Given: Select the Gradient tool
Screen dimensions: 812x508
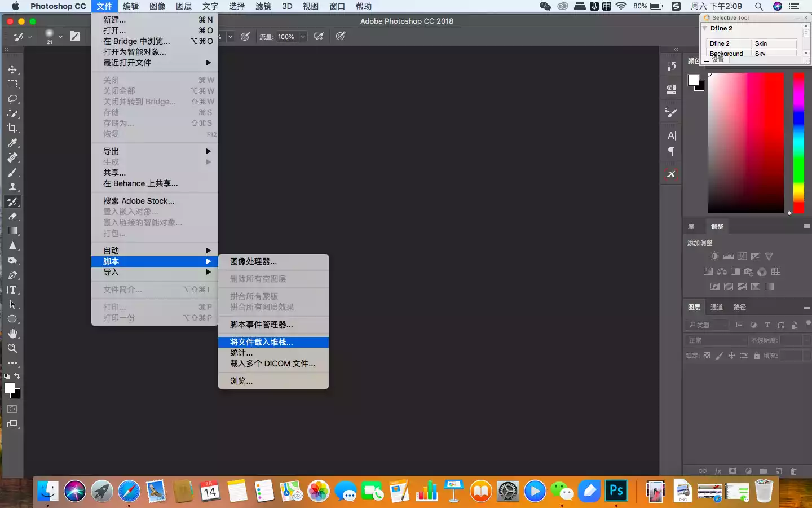Looking at the screenshot, I should pyautogui.click(x=12, y=231).
